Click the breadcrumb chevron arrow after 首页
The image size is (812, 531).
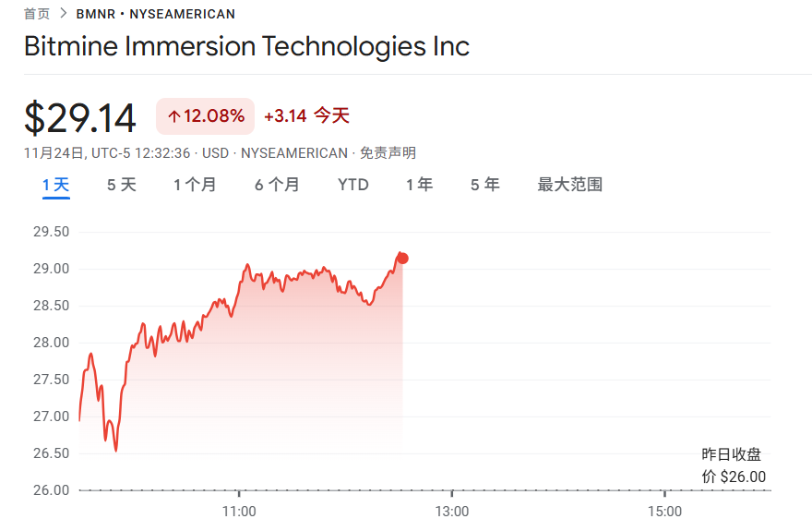coord(63,14)
